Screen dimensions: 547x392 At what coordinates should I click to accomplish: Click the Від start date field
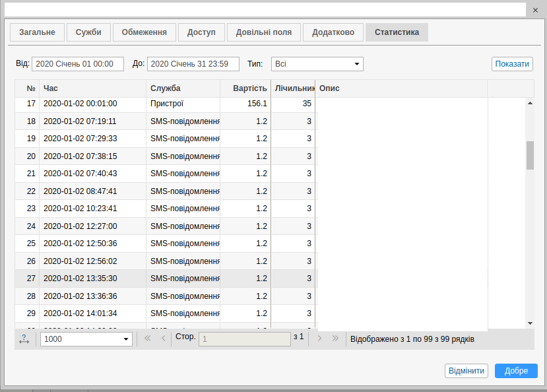click(x=78, y=64)
